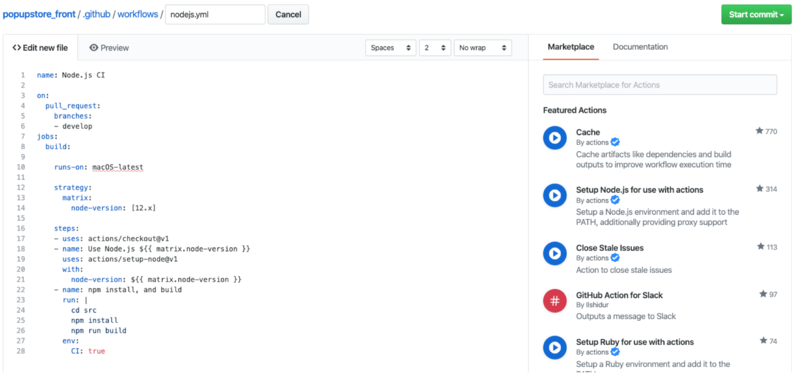Viewport: 800px width, 379px height.
Task: Click verified badge under Setup Ruby title
Action: pos(615,352)
